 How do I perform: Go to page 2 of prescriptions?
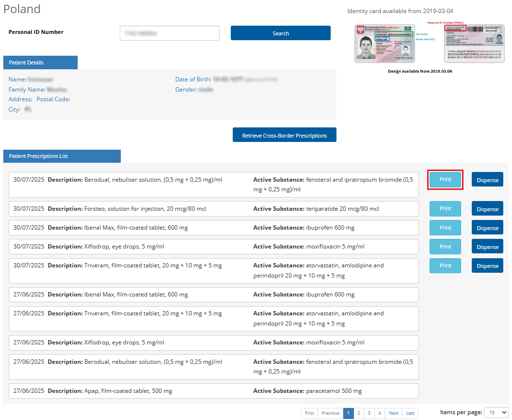359,413
